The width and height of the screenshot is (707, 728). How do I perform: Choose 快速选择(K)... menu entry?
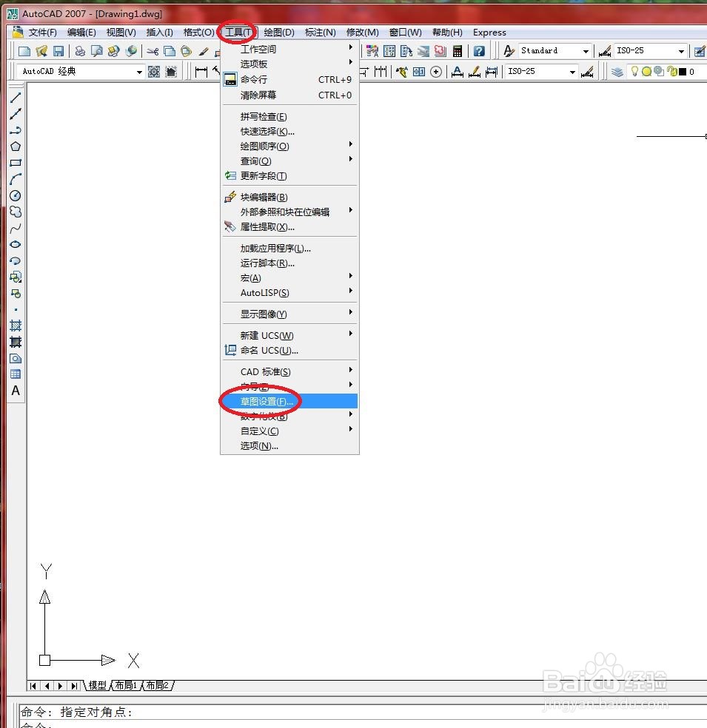(289, 132)
